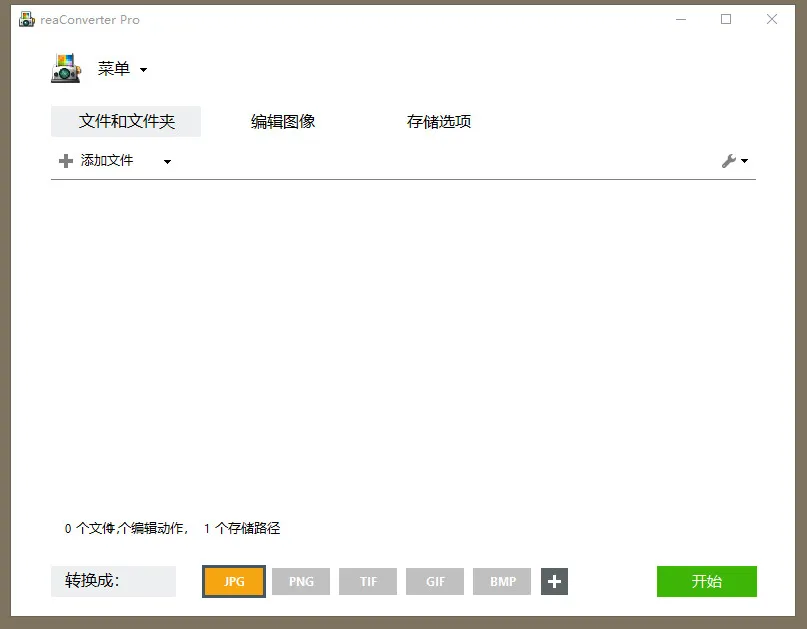Enable the TIF output format

point(367,581)
